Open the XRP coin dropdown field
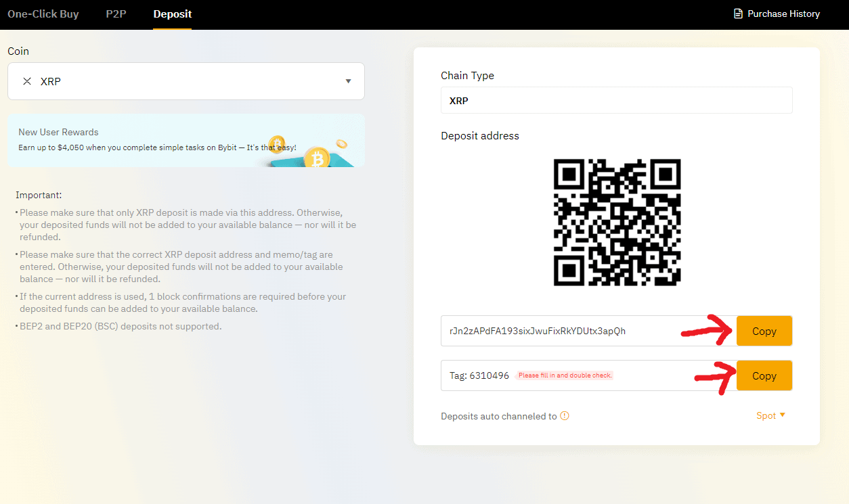This screenshot has height=504, width=849. coord(186,81)
